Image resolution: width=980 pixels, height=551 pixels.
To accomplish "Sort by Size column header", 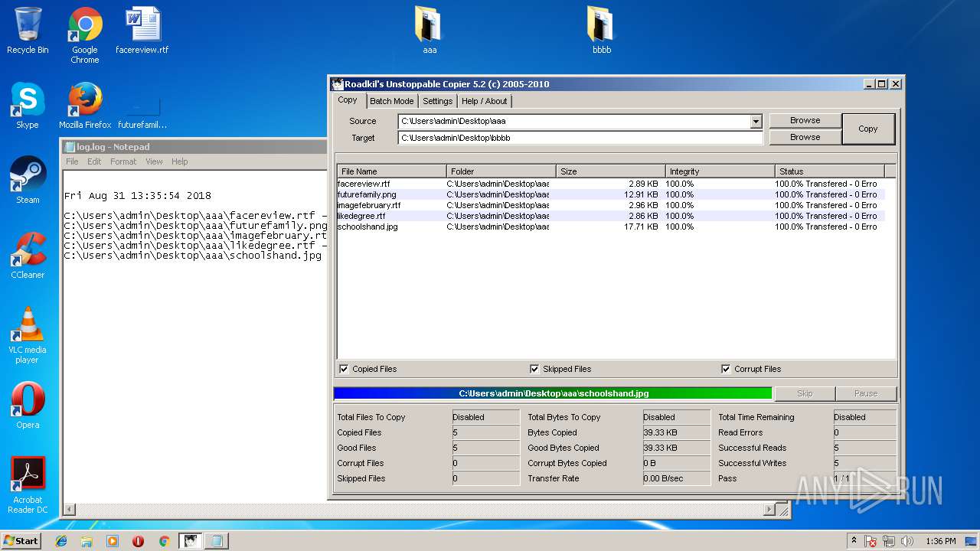I will point(611,171).
